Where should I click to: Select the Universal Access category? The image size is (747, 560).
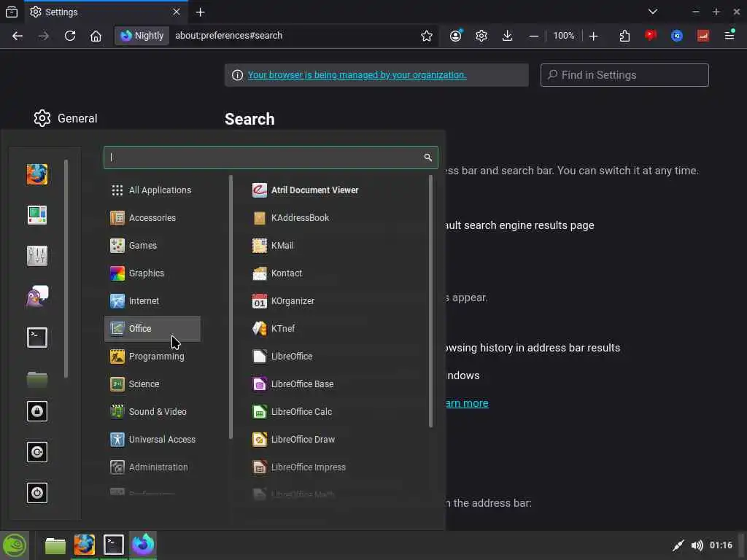[x=152, y=439]
